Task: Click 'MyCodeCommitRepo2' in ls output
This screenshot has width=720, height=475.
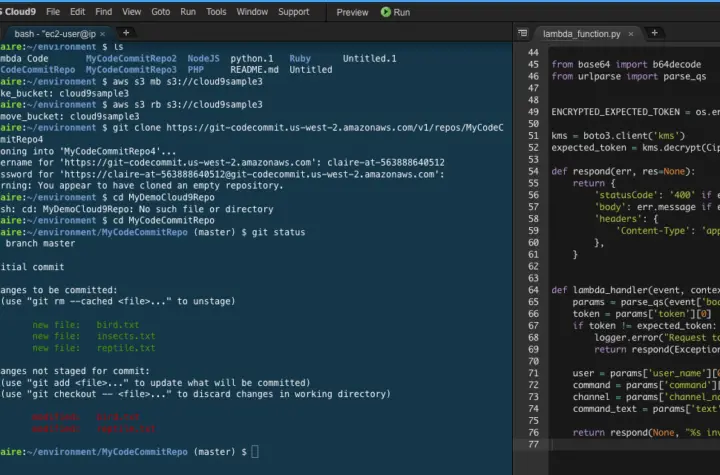Action: tap(131, 58)
